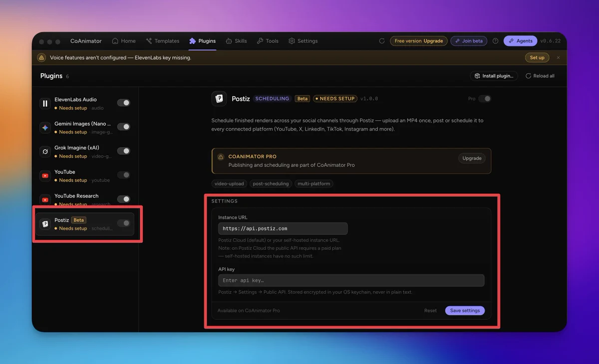Click the NEEDS SETUP badge
The height and width of the screenshot is (364, 599).
(x=334, y=99)
